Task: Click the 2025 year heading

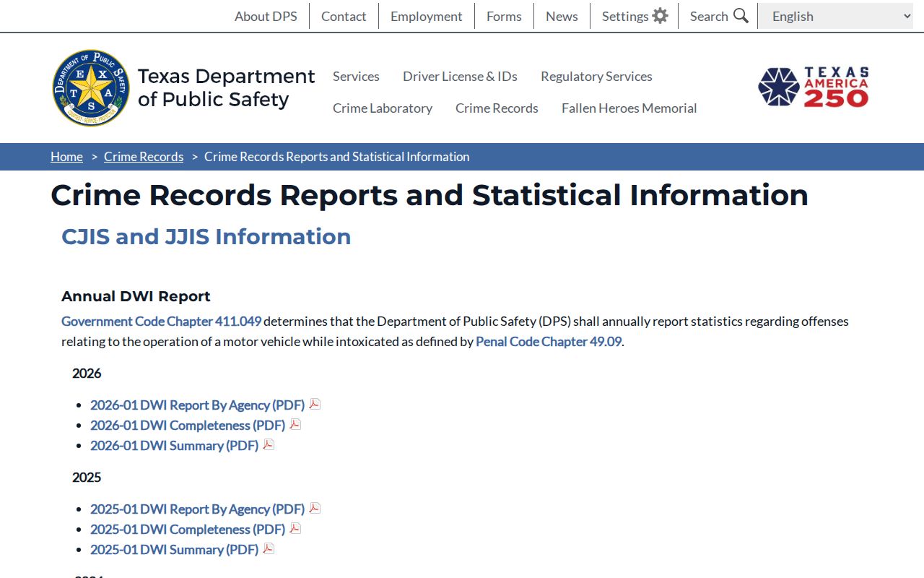Action: (x=87, y=477)
